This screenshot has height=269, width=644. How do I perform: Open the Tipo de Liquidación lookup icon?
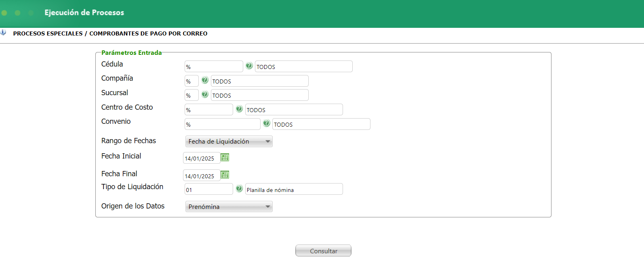[239, 188]
